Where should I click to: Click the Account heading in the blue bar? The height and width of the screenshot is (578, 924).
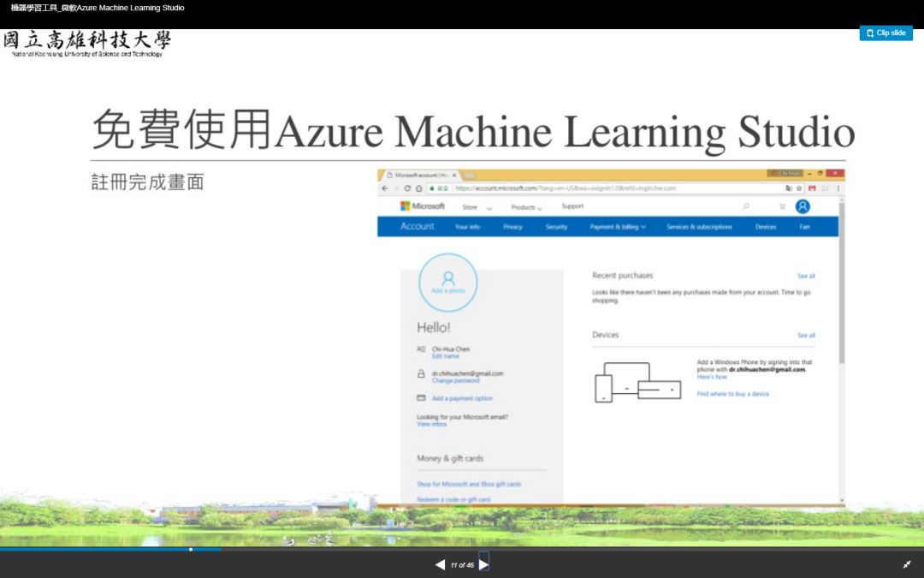[x=418, y=226]
